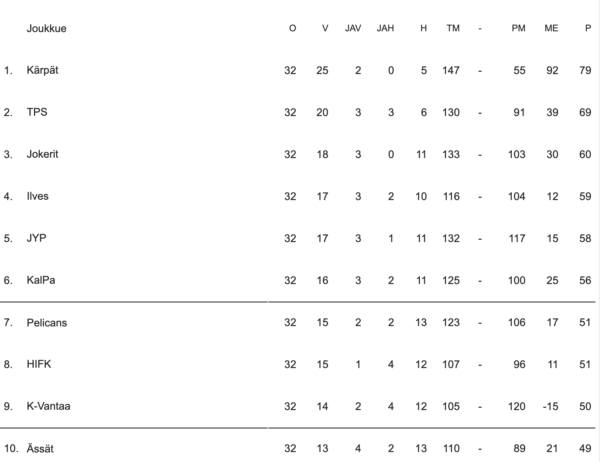Click the PM column header

point(518,28)
